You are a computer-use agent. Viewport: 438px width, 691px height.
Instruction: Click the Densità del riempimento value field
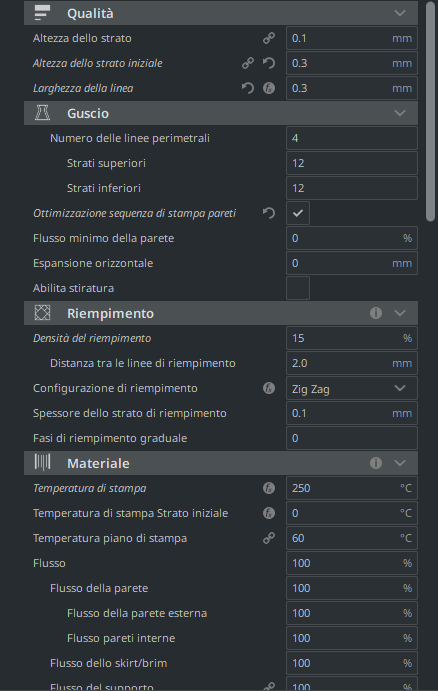tap(352, 338)
